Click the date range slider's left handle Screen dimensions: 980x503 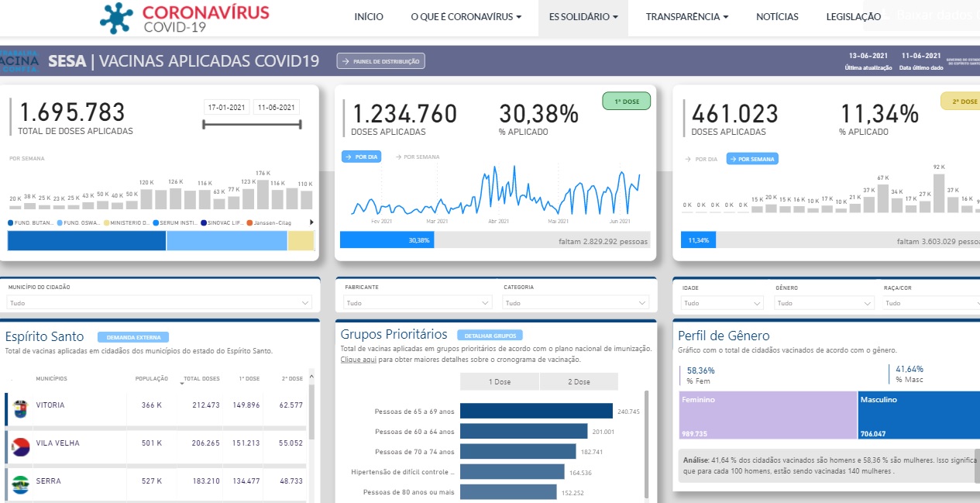click(x=204, y=123)
